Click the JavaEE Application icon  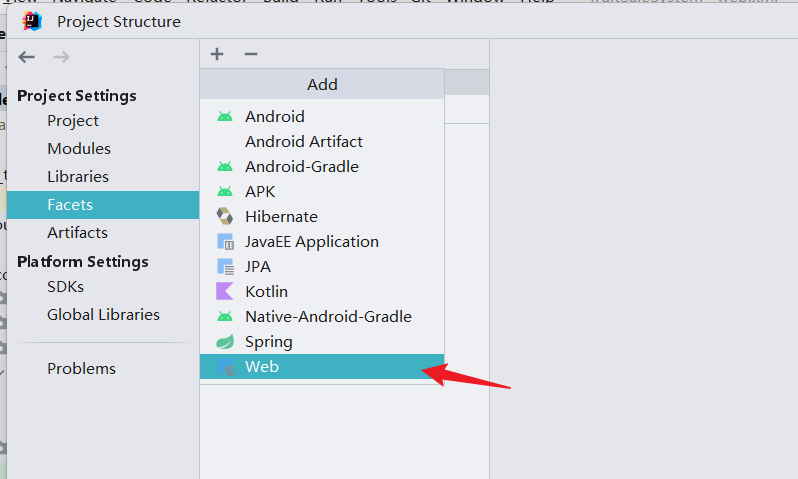(x=225, y=242)
